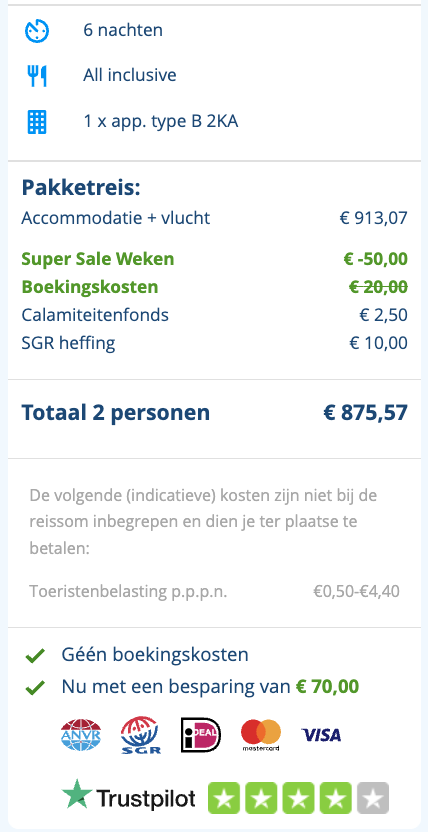Click the Trustpilot green star logo
This screenshot has height=832, width=428.
[77, 793]
